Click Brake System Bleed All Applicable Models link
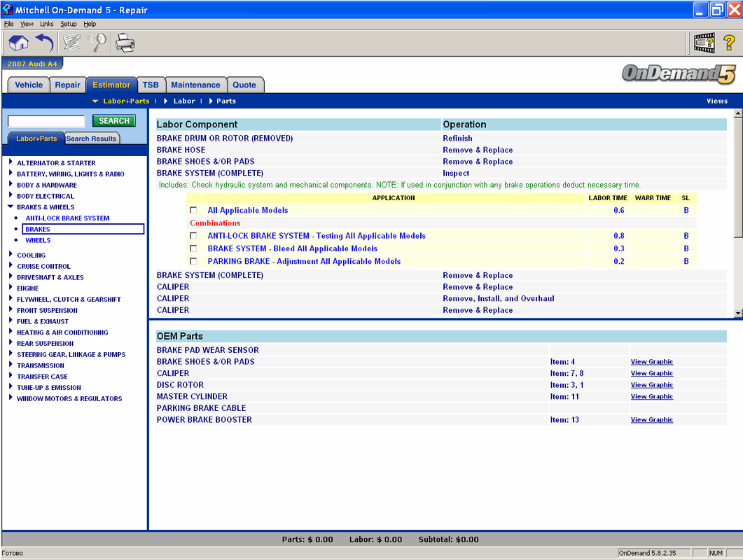Image resolution: width=743 pixels, height=560 pixels. (x=292, y=248)
